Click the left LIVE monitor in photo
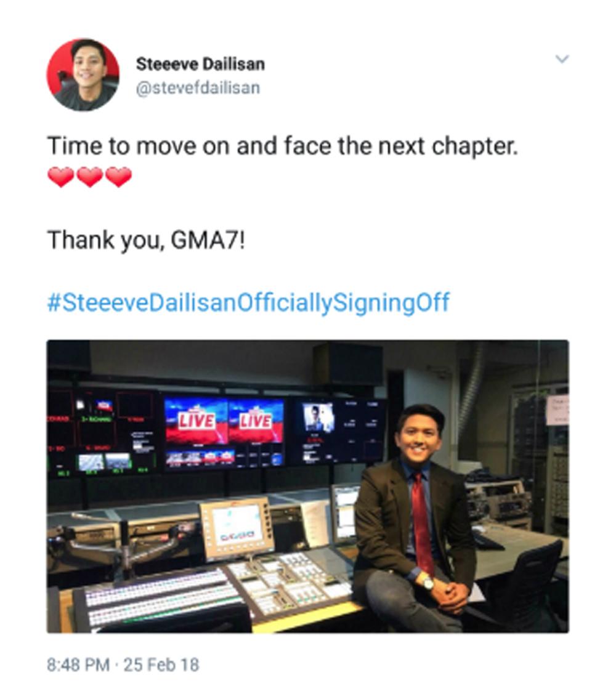 (x=196, y=420)
